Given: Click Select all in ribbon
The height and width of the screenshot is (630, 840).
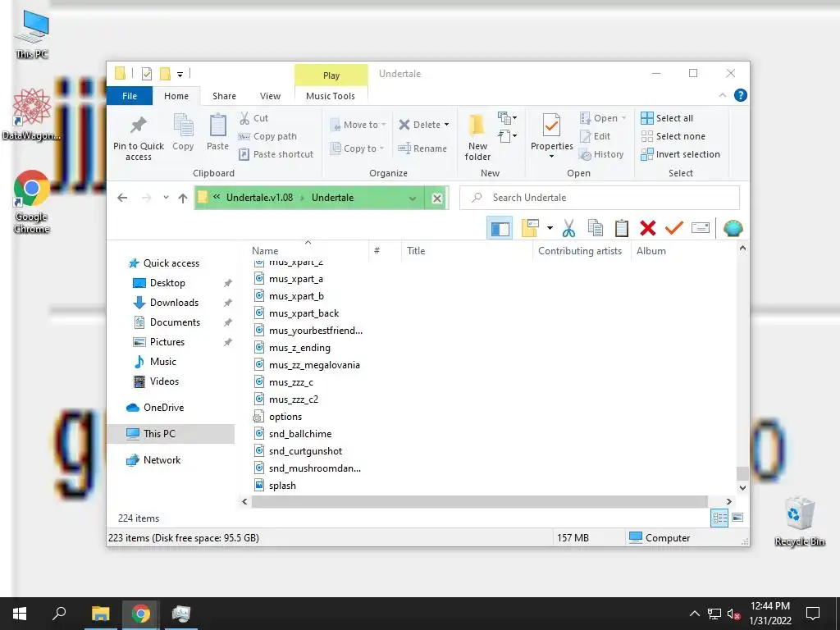Looking at the screenshot, I should (667, 118).
